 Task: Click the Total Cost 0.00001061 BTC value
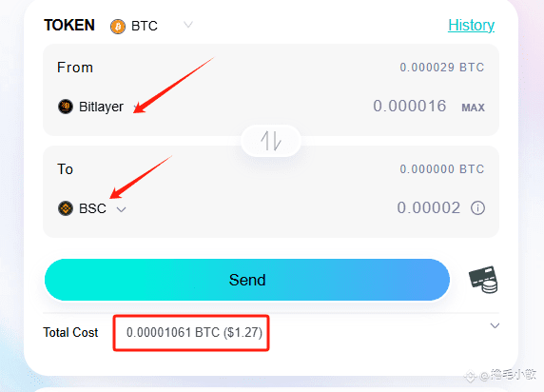(194, 332)
